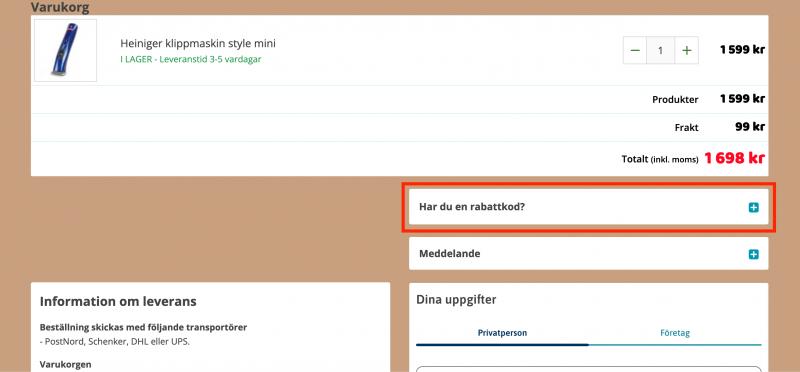Click the item price '1 599 kr' beside quantity
800x372 pixels.
point(742,50)
